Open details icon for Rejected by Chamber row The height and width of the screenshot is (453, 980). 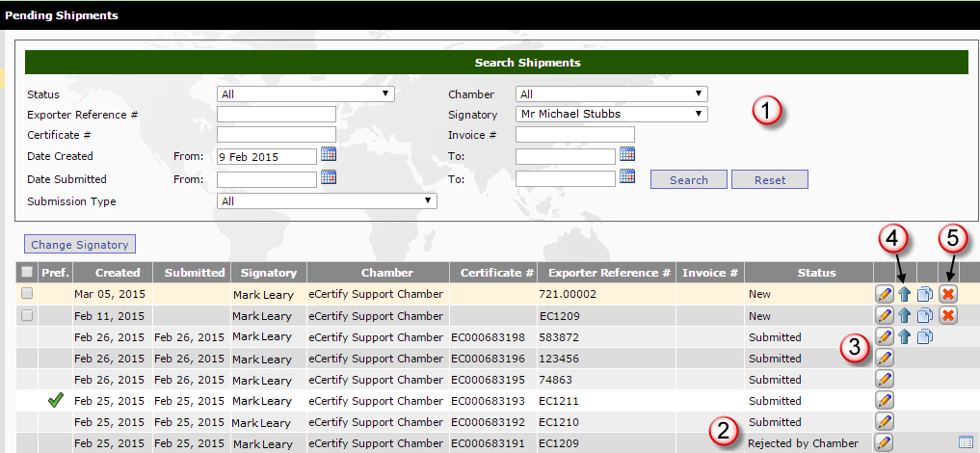pos(967,442)
